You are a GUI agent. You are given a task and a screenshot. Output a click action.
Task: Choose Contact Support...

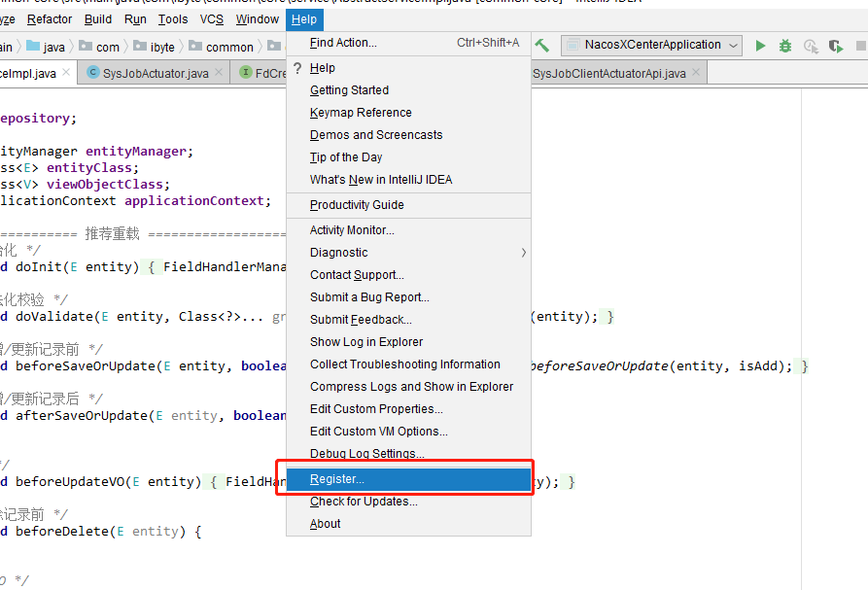408,275
